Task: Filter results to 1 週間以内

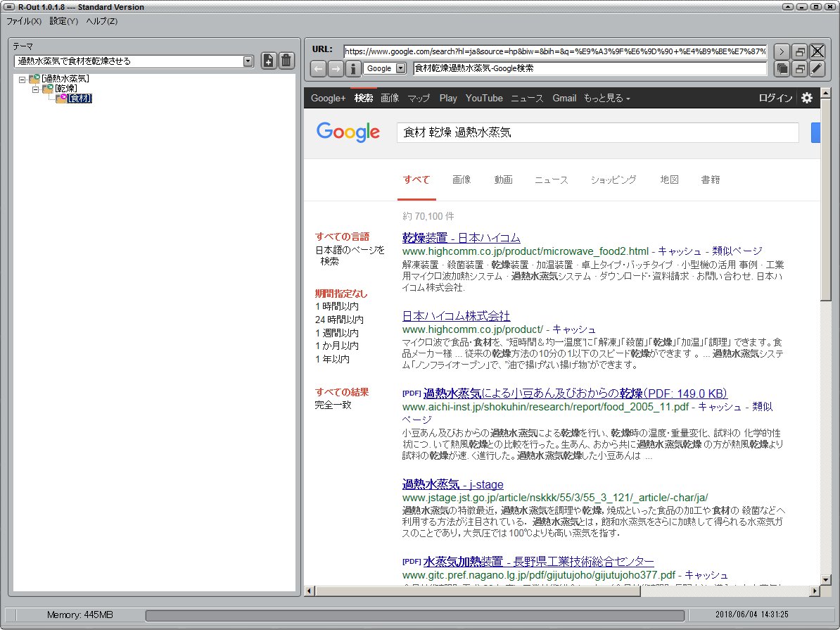Action: point(336,333)
